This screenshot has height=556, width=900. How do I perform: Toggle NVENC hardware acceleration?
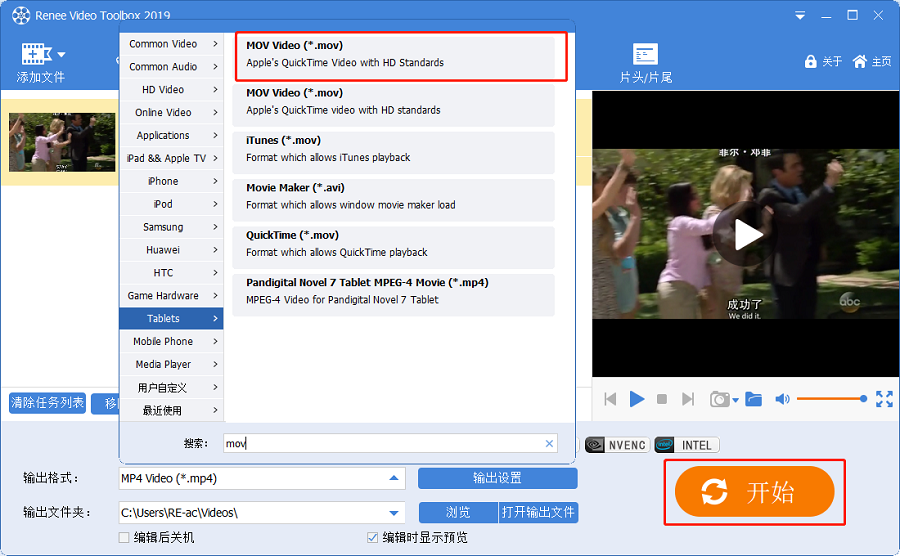click(x=618, y=445)
